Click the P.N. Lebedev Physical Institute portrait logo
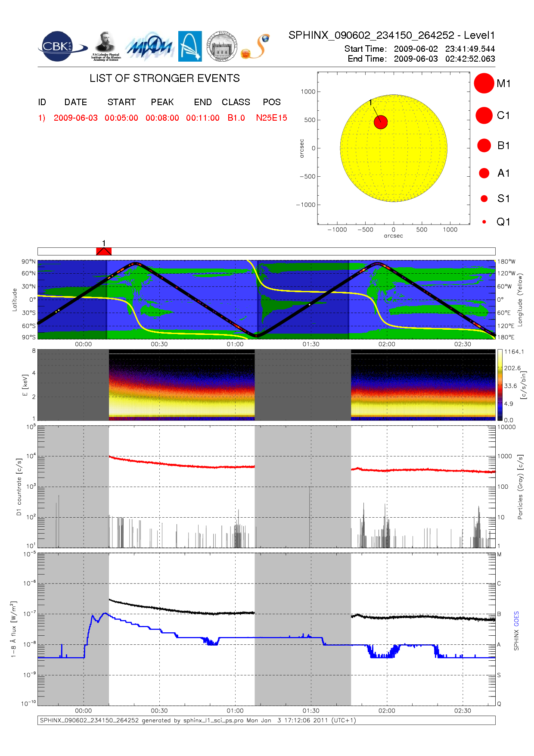The width and height of the screenshot is (534, 756). tap(106, 46)
